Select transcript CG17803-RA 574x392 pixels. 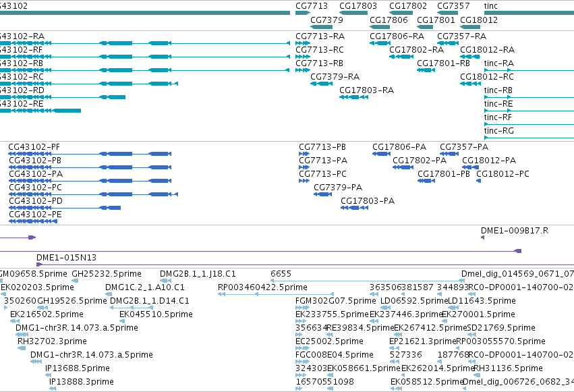353,97
